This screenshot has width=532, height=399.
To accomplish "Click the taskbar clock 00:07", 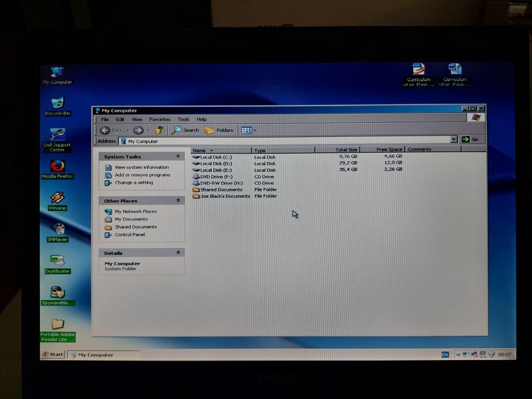I will pos(505,354).
